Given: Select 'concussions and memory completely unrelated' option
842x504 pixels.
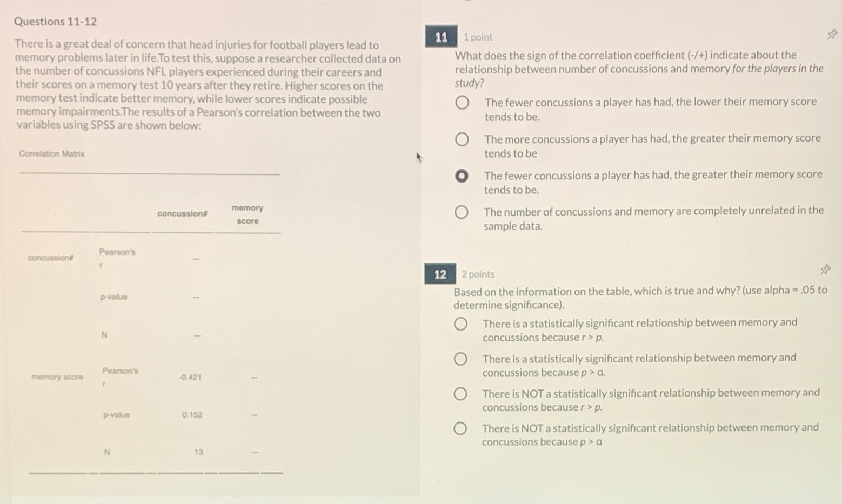Looking at the screenshot, I should click(x=462, y=212).
